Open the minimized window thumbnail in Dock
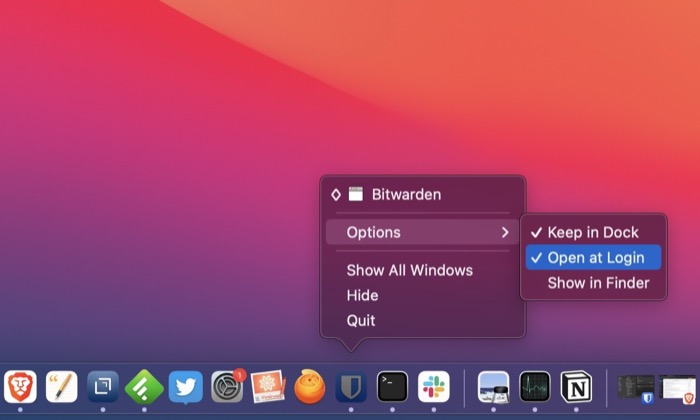This screenshot has height=420, width=700. point(636,387)
